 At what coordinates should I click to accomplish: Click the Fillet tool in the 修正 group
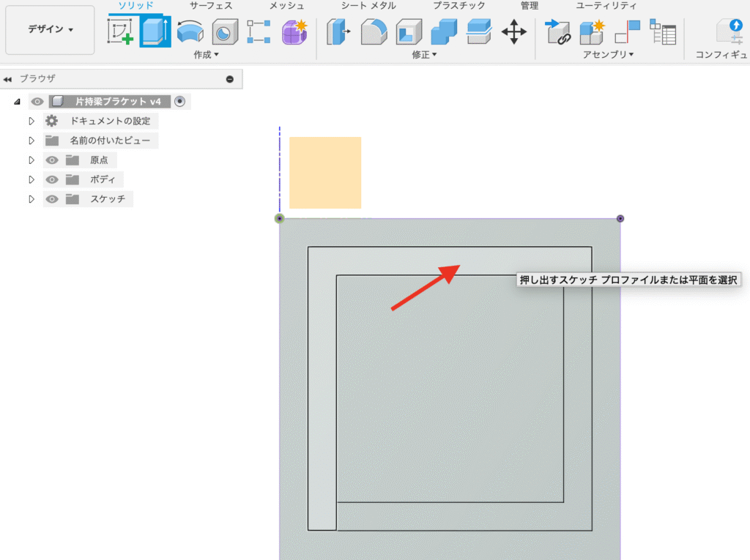pos(374,32)
